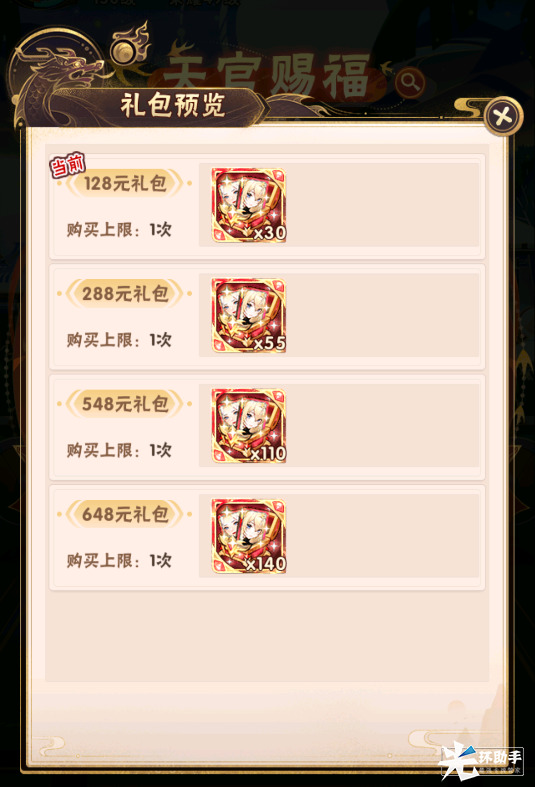
Task: Click the magnifier icon beside 天官赐福 title
Action: (x=410, y=82)
